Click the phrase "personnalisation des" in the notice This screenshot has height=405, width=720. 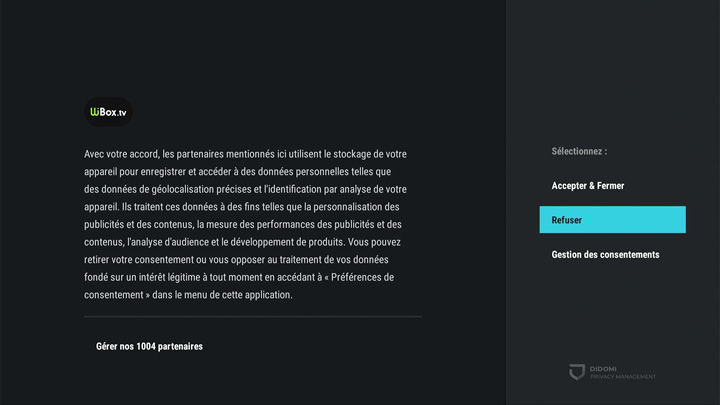[x=354, y=206]
